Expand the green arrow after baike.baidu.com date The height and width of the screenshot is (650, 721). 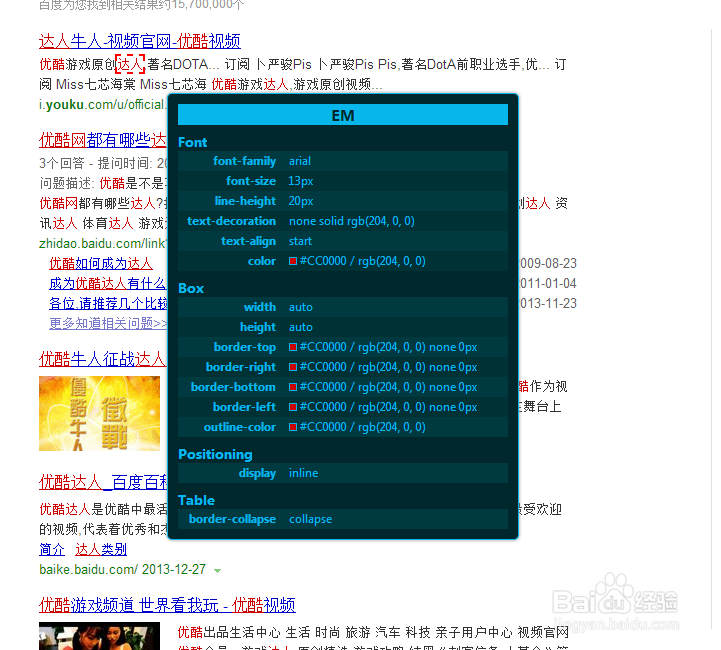(x=217, y=570)
